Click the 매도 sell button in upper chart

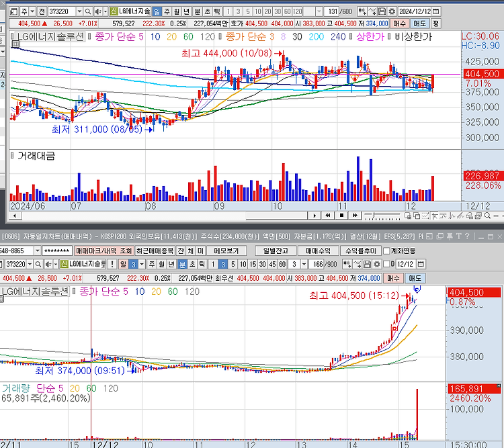419,24
